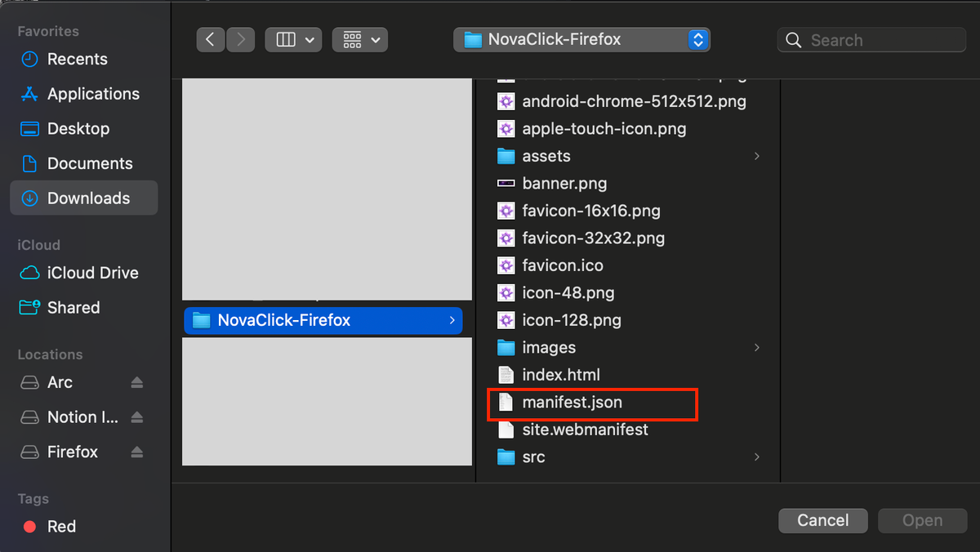Open the group-by grid menu
Image resolution: width=980 pixels, height=552 pixels.
(359, 40)
